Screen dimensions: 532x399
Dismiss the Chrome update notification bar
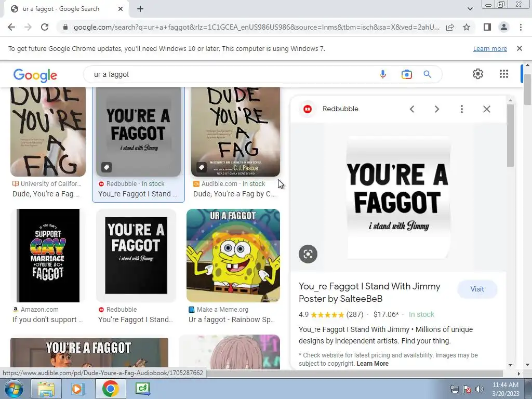click(520, 48)
